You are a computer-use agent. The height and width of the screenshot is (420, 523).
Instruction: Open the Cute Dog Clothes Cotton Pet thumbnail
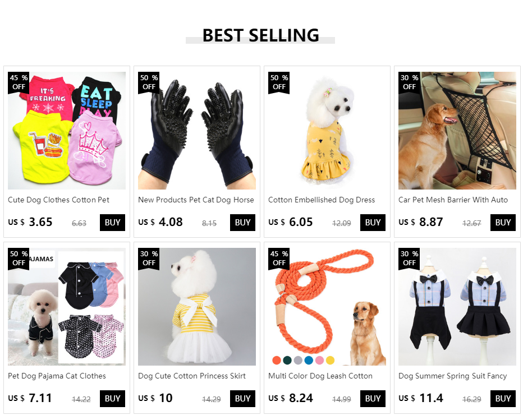[67, 131]
